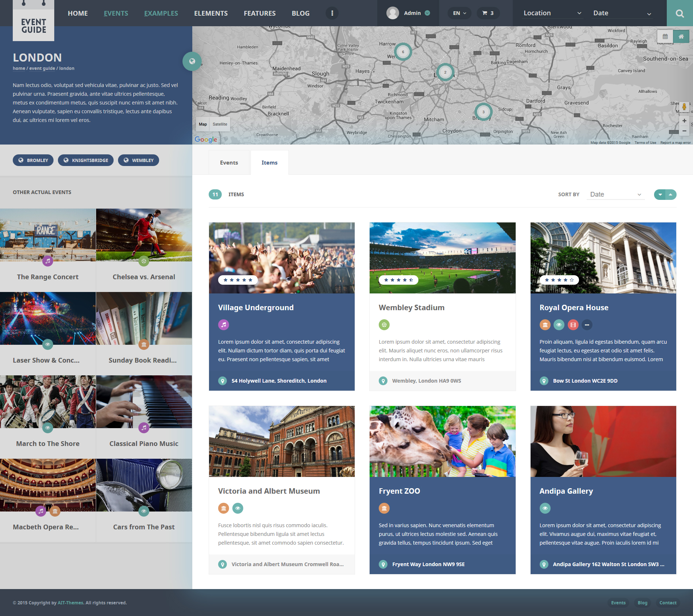693x616 pixels.
Task: Click the museum icon on Victoria and Albert Museum
Action: tap(224, 508)
